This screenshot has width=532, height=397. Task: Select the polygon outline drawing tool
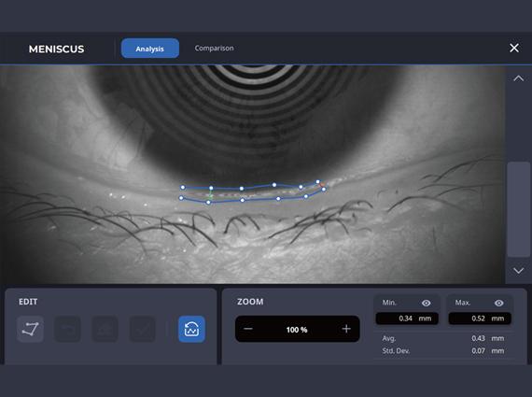click(x=30, y=329)
